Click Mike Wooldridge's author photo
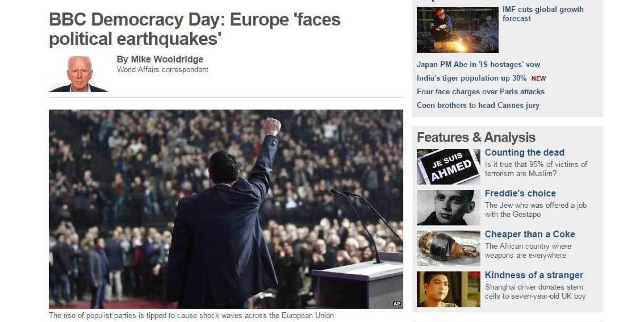Viewport: 644px width, 322px height. tap(79, 74)
